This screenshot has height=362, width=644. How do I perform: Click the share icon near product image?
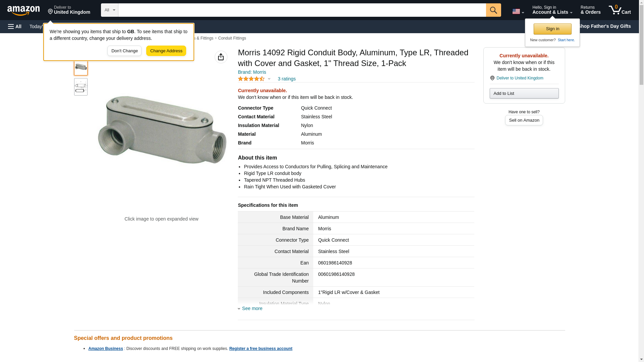(221, 57)
